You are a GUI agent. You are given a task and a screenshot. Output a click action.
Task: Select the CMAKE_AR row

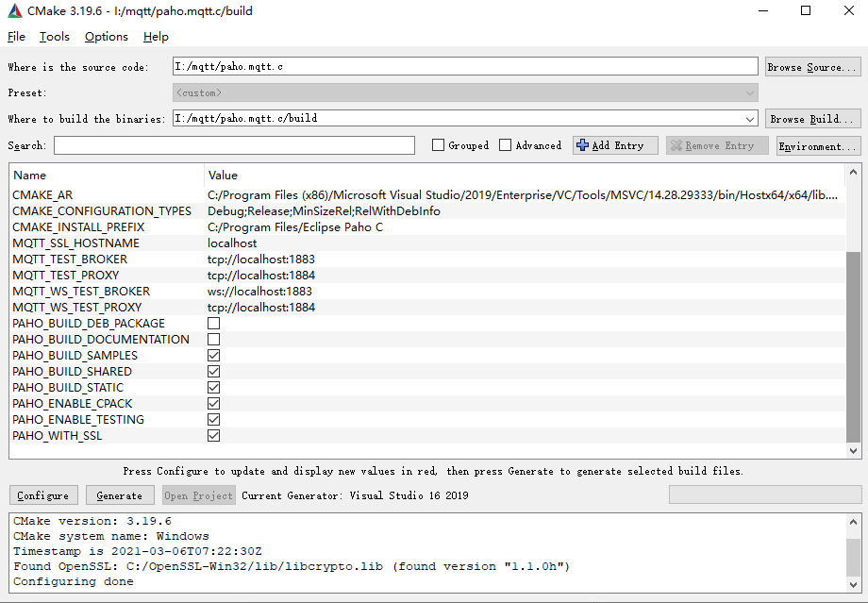tap(427, 195)
